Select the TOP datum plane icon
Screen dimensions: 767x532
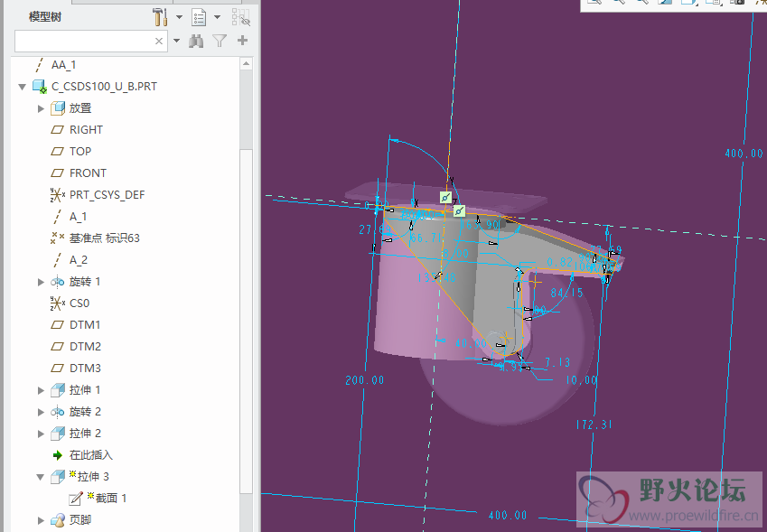coord(57,151)
